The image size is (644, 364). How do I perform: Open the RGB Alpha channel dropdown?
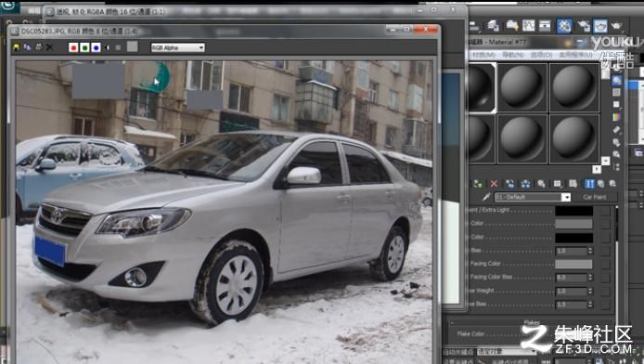click(178, 47)
